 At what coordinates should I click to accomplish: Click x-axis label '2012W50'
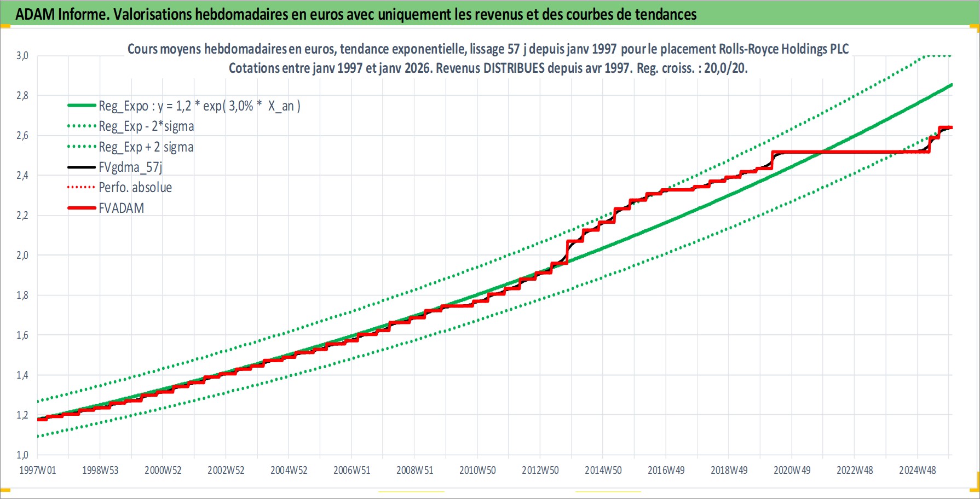(x=540, y=471)
